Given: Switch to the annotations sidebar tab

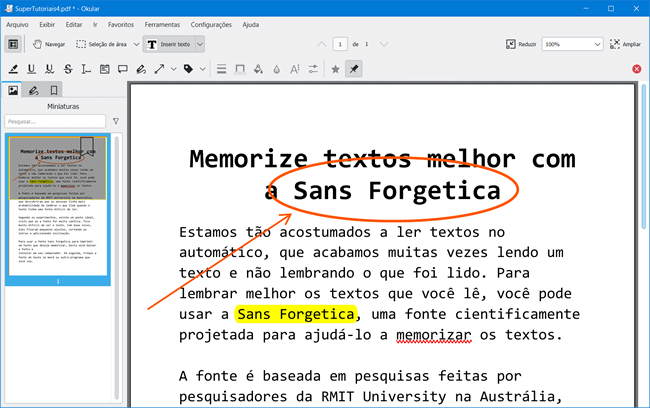Looking at the screenshot, I should click(34, 90).
